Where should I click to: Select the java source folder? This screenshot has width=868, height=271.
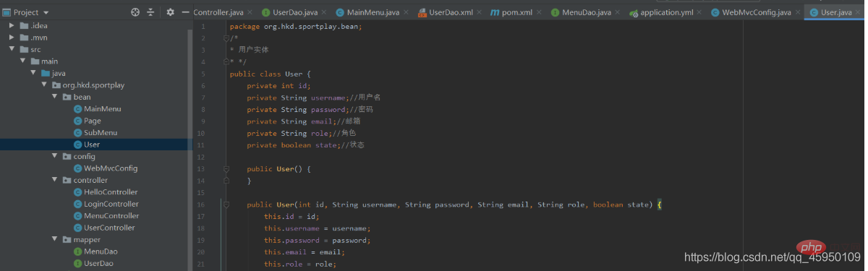[x=54, y=73]
